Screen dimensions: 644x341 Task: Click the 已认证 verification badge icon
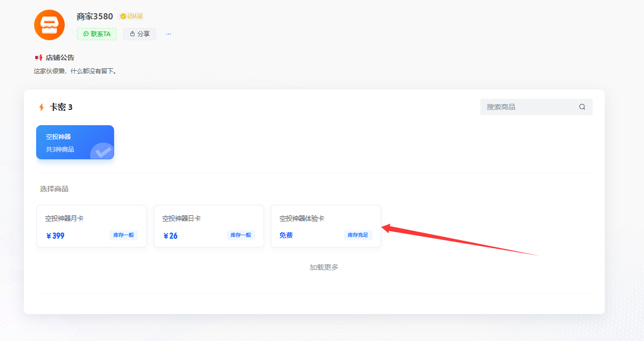pos(122,16)
